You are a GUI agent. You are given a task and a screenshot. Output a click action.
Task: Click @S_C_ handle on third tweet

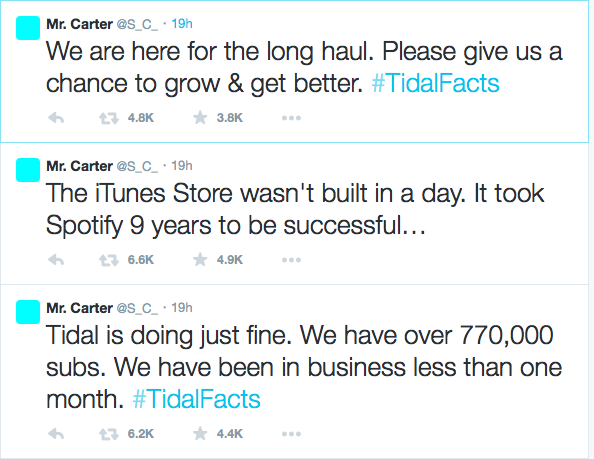(x=137, y=308)
